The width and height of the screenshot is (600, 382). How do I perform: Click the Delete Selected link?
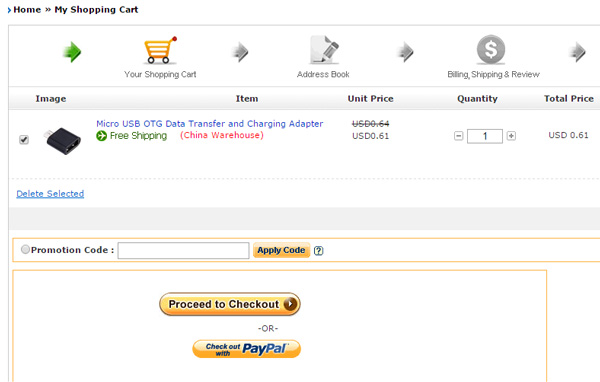click(x=50, y=194)
